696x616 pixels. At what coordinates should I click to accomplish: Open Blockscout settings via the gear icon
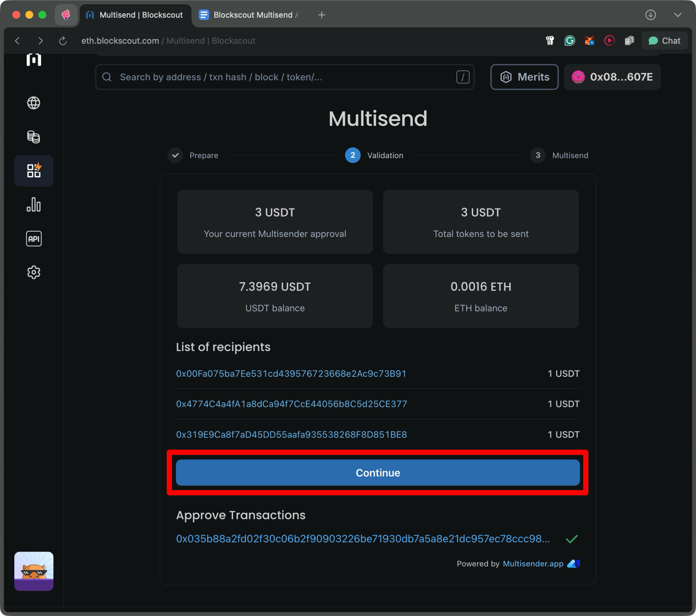pos(33,272)
